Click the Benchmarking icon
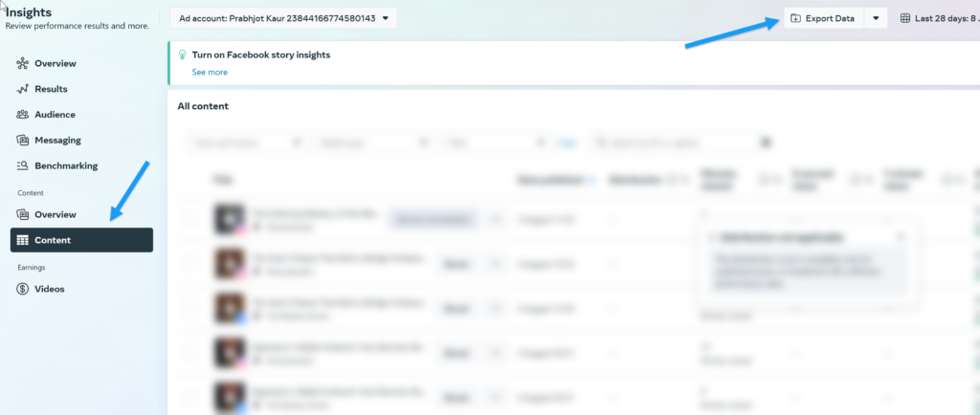Image resolution: width=980 pixels, height=415 pixels. tap(22, 165)
